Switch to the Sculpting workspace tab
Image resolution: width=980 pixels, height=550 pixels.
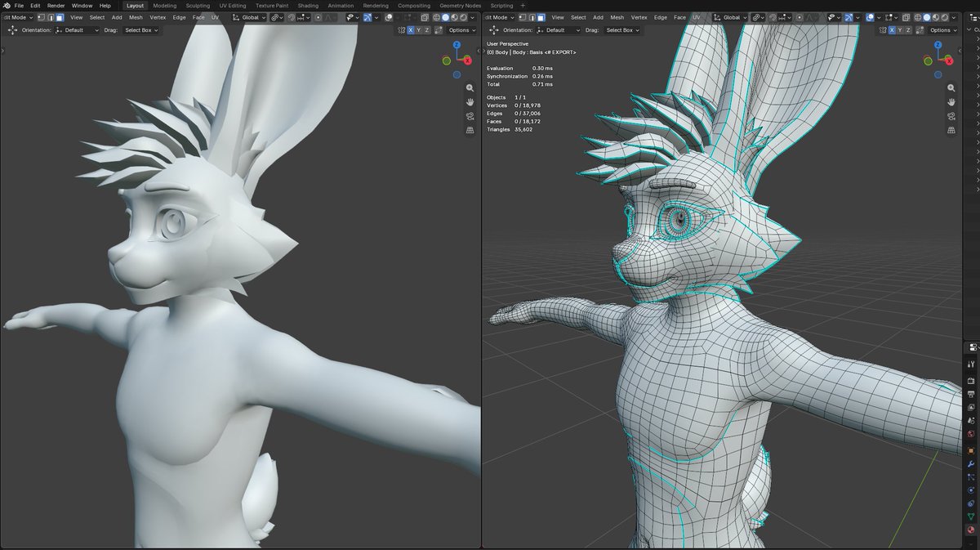tap(198, 5)
